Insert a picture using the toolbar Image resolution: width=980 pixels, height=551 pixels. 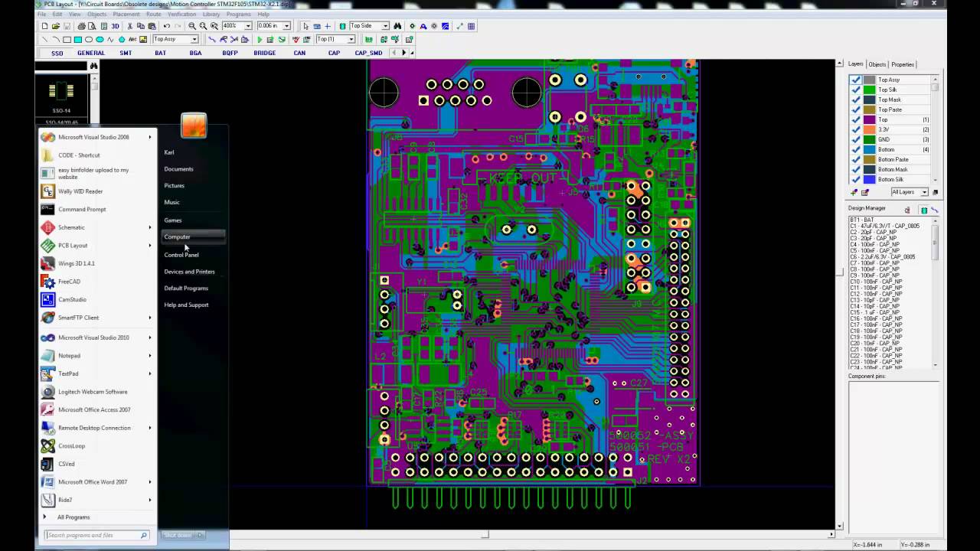click(143, 39)
